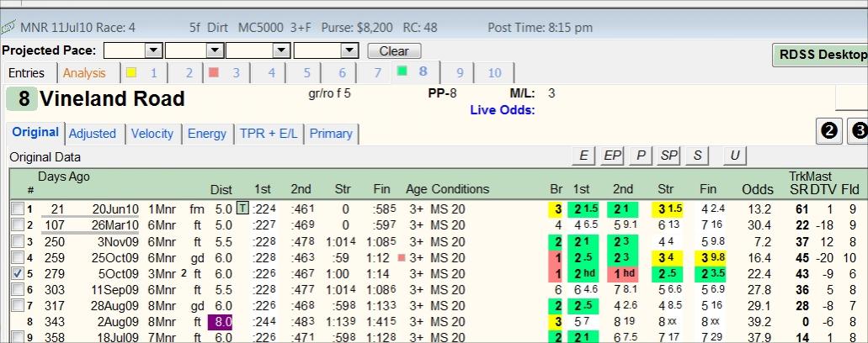The width and height of the screenshot is (868, 343).
Task: Select horse tab 1 with yellow marker
Action: [143, 73]
